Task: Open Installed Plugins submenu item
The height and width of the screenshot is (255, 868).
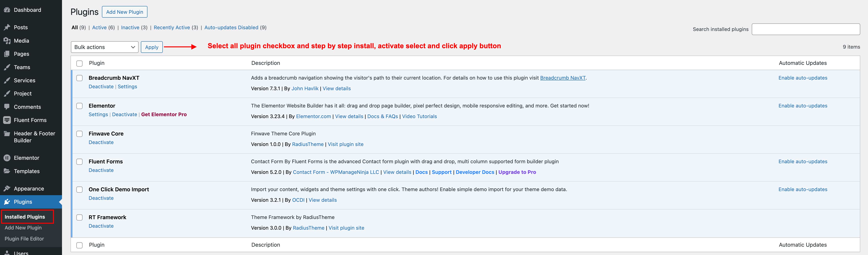Action: tap(25, 217)
